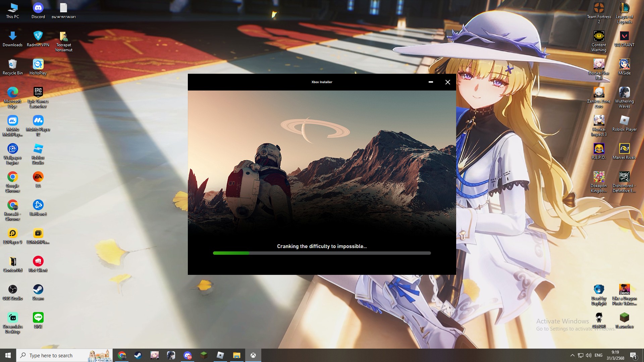The height and width of the screenshot is (362, 644).
Task: Open the notification center icon
Action: 633,356
